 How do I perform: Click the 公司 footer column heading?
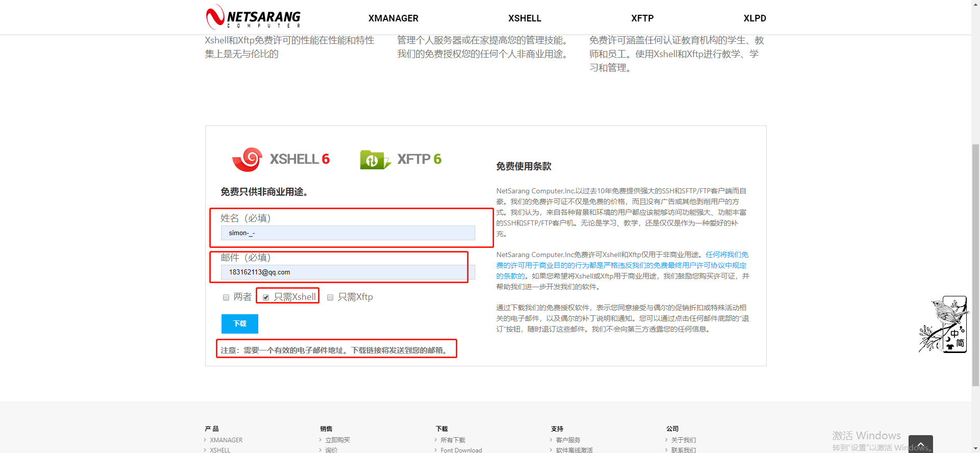[x=672, y=429]
